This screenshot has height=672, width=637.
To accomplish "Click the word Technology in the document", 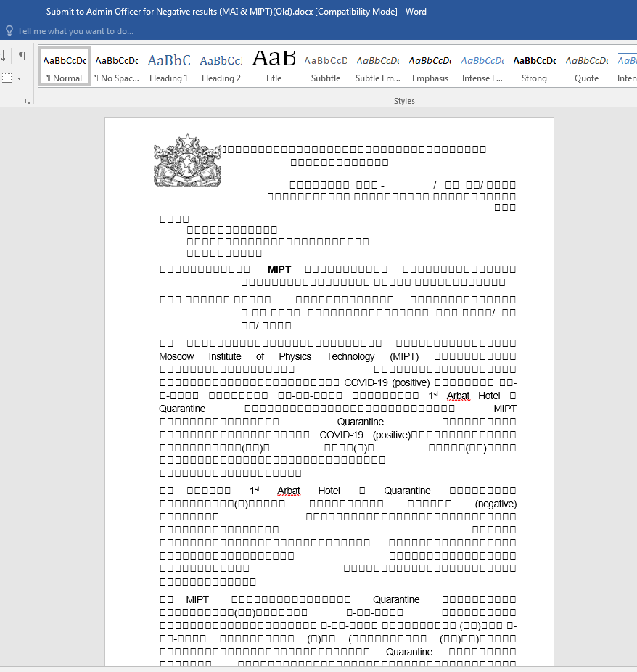I will point(350,356).
